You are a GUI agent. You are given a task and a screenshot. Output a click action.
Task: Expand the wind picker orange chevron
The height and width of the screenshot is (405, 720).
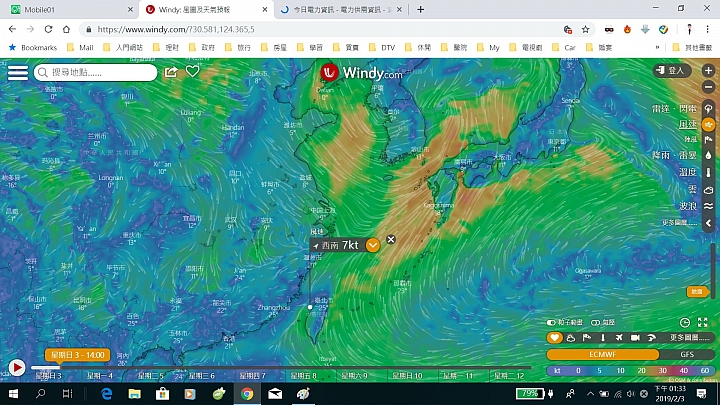(x=373, y=245)
